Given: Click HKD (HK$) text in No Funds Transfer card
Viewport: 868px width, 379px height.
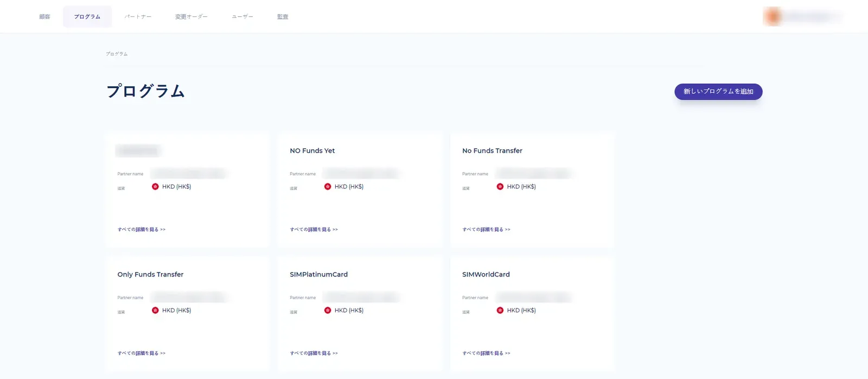Looking at the screenshot, I should coord(521,187).
